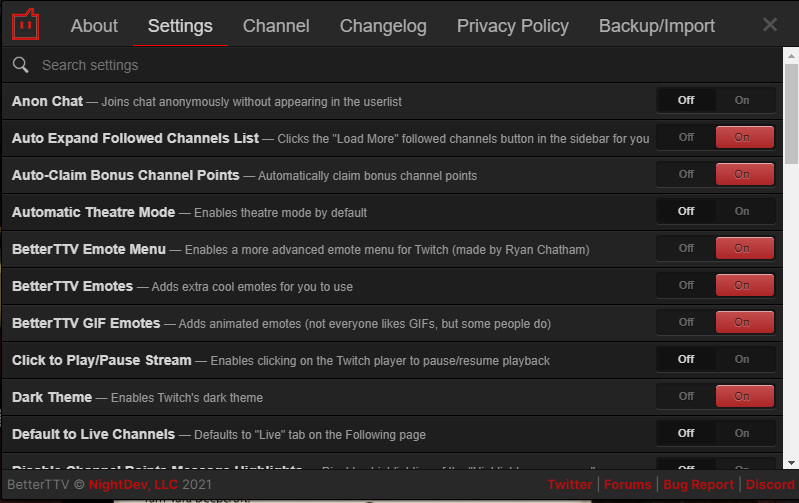
Task: Select the Settings tab
Action: pyautogui.click(x=180, y=25)
